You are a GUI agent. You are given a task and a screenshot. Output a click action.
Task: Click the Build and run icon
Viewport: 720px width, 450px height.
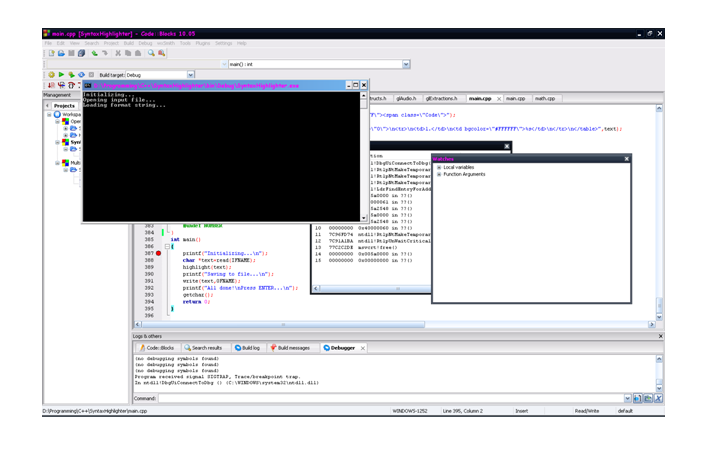coord(71,74)
